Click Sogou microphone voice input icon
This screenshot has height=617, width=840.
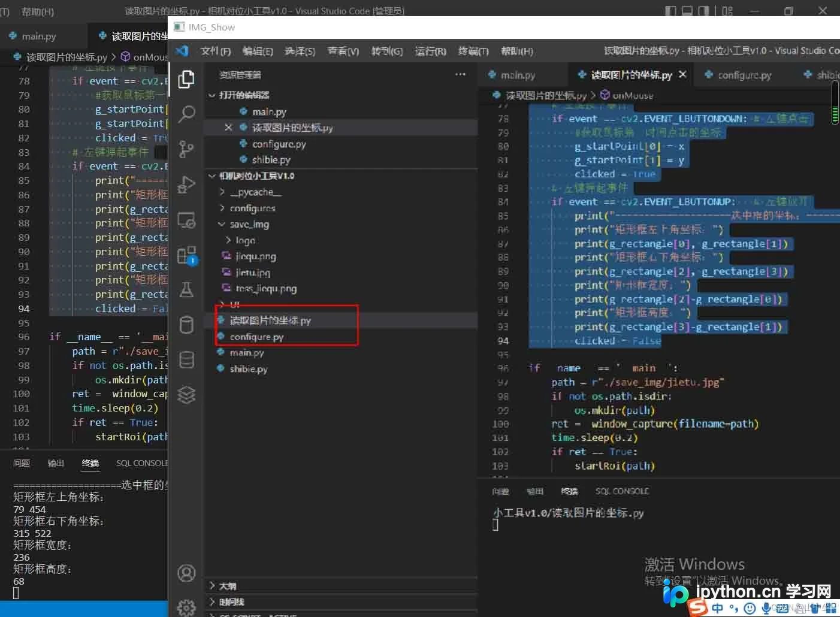pos(766,608)
